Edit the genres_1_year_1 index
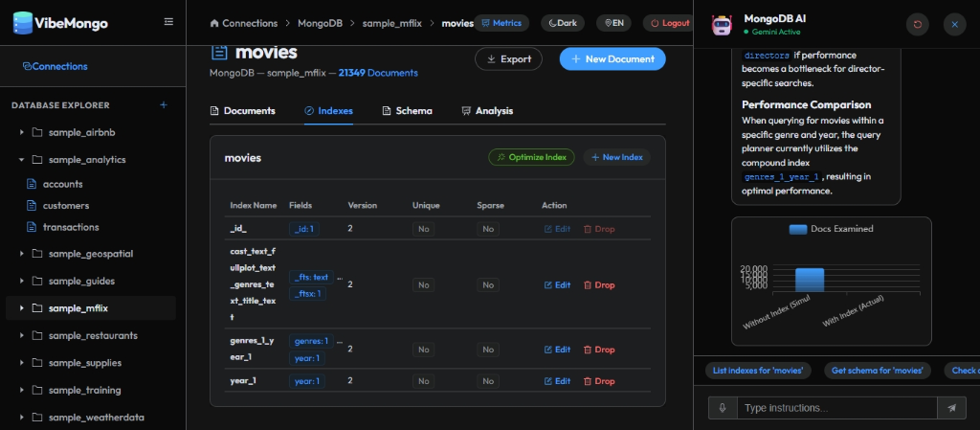This screenshot has height=430, width=980. pos(558,350)
